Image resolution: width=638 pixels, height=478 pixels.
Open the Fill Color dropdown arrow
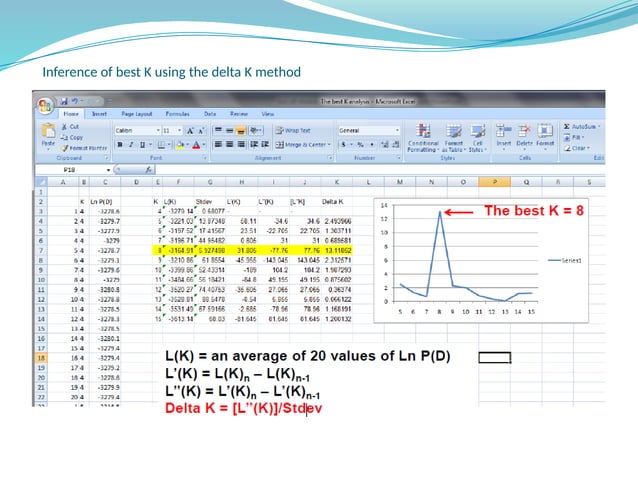pyautogui.click(x=188, y=144)
